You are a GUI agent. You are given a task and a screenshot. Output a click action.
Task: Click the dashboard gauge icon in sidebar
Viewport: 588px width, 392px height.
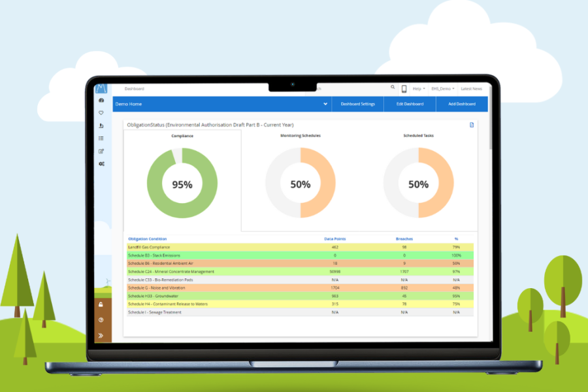101,101
